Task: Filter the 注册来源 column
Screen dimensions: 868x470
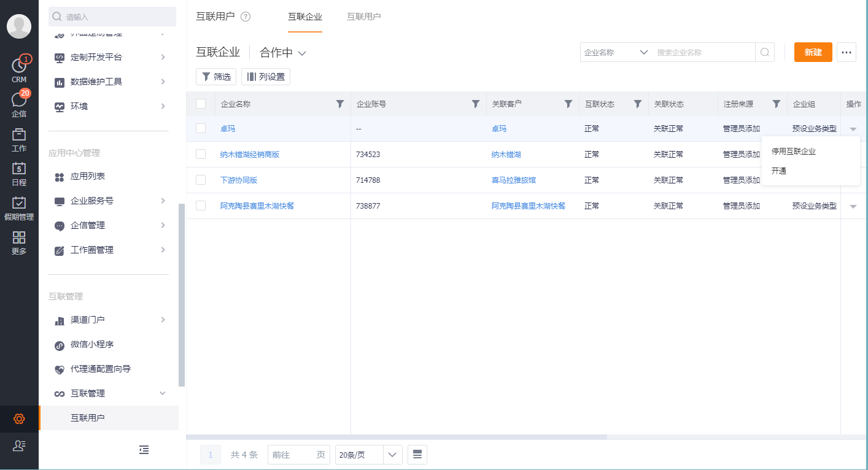Action: [777, 104]
